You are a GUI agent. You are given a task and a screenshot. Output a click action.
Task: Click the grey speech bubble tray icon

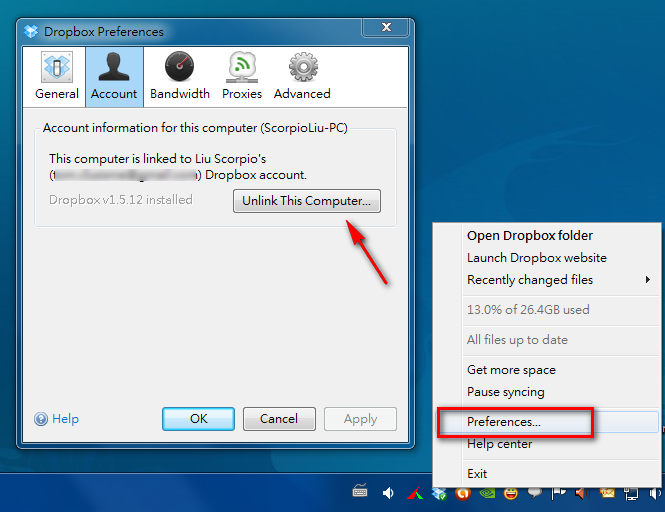click(x=535, y=493)
